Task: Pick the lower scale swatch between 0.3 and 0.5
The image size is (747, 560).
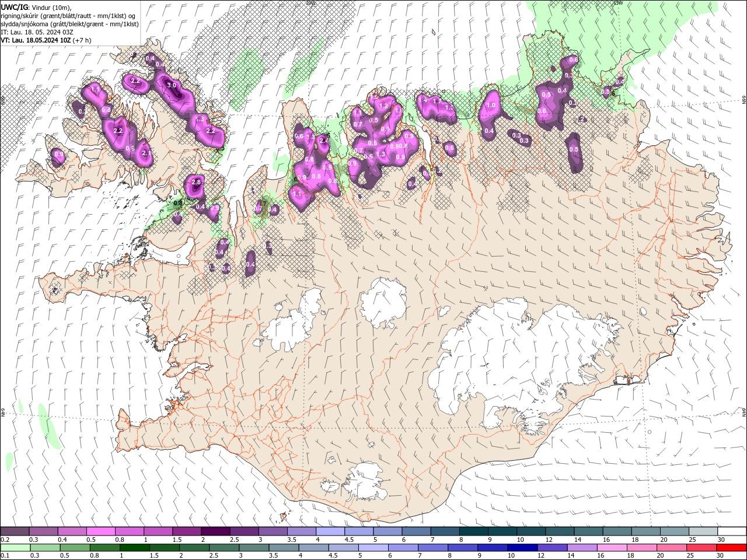Action: [45, 548]
